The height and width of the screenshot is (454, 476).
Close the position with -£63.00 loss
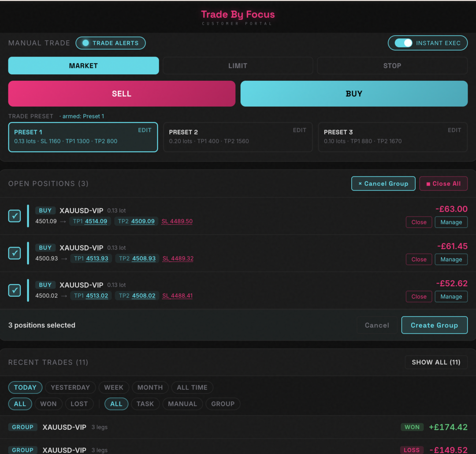[419, 222]
